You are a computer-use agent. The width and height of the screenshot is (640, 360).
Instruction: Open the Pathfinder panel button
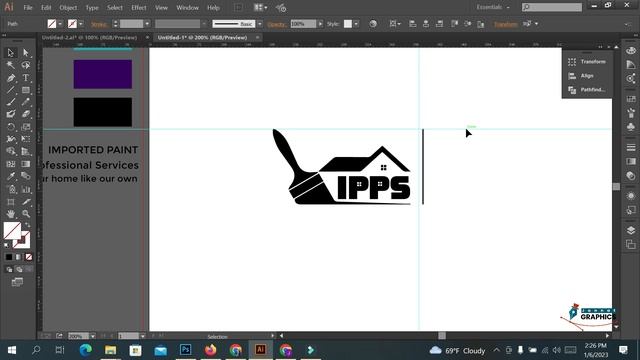tap(587, 90)
